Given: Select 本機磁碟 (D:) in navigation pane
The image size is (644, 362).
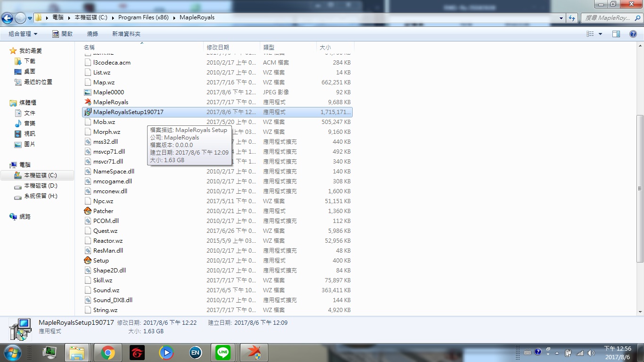Looking at the screenshot, I should click(41, 186).
